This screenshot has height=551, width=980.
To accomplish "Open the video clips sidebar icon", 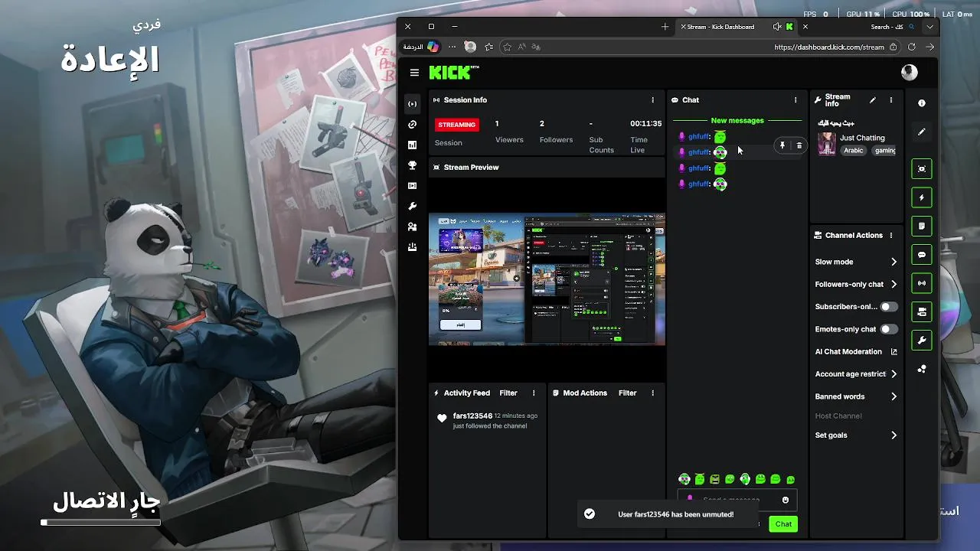I will point(413,186).
